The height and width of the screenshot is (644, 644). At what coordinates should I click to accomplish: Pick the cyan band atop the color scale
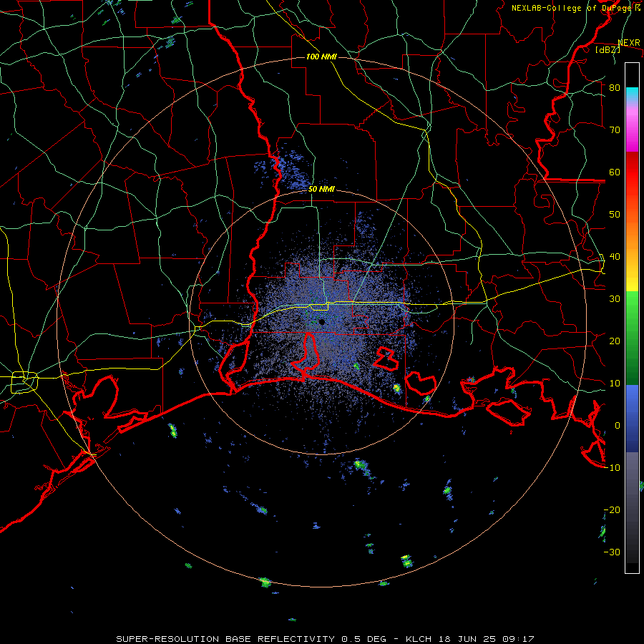point(632,94)
